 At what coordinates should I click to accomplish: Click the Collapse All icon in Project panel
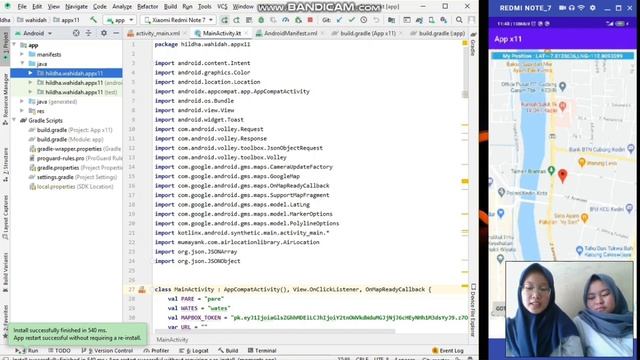[x=89, y=33]
